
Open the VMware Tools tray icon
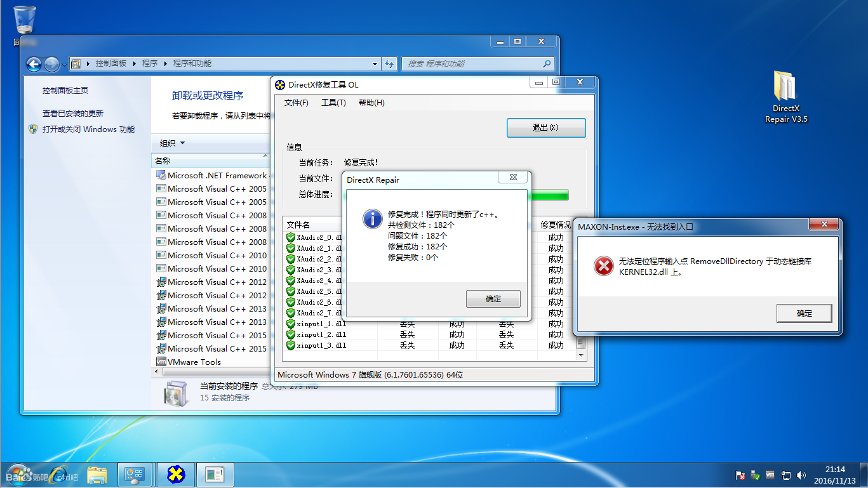click(x=770, y=475)
